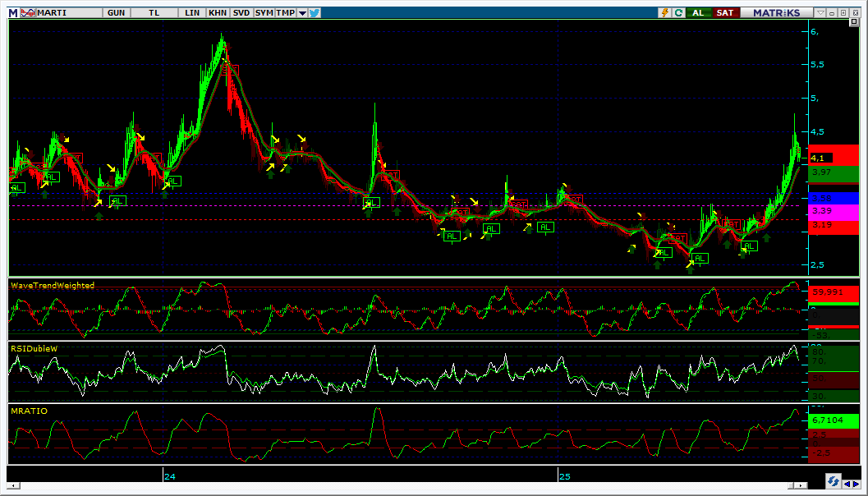Minimize the chart window

click(833, 13)
